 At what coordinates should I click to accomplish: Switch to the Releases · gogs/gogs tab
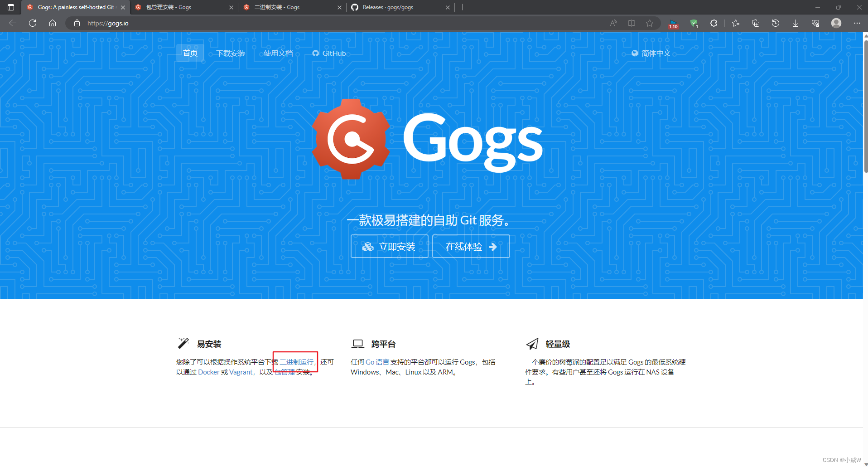tap(400, 7)
